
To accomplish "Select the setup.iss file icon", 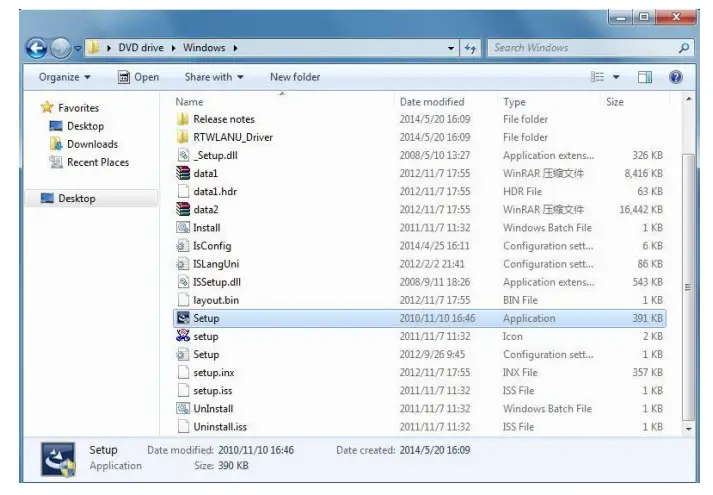I will [x=183, y=390].
